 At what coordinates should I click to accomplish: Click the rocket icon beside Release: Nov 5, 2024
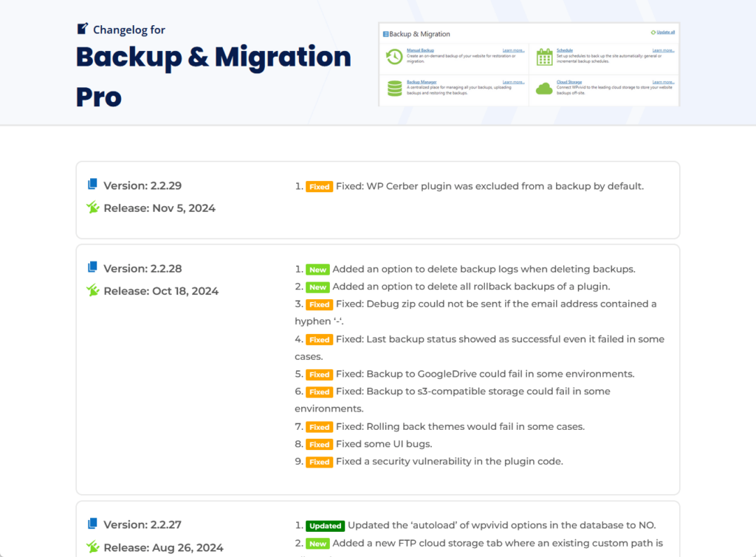click(x=92, y=208)
